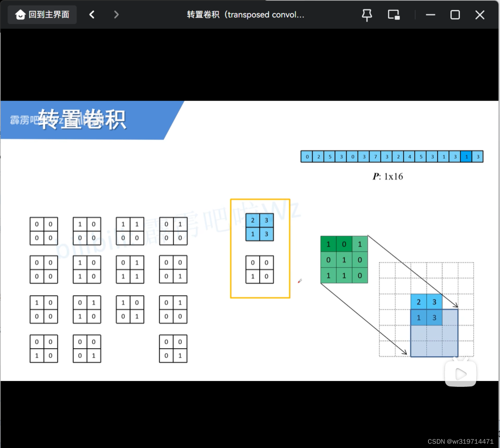The height and width of the screenshot is (448, 500).
Task: Pin the player window always on top
Action: pyautogui.click(x=367, y=14)
